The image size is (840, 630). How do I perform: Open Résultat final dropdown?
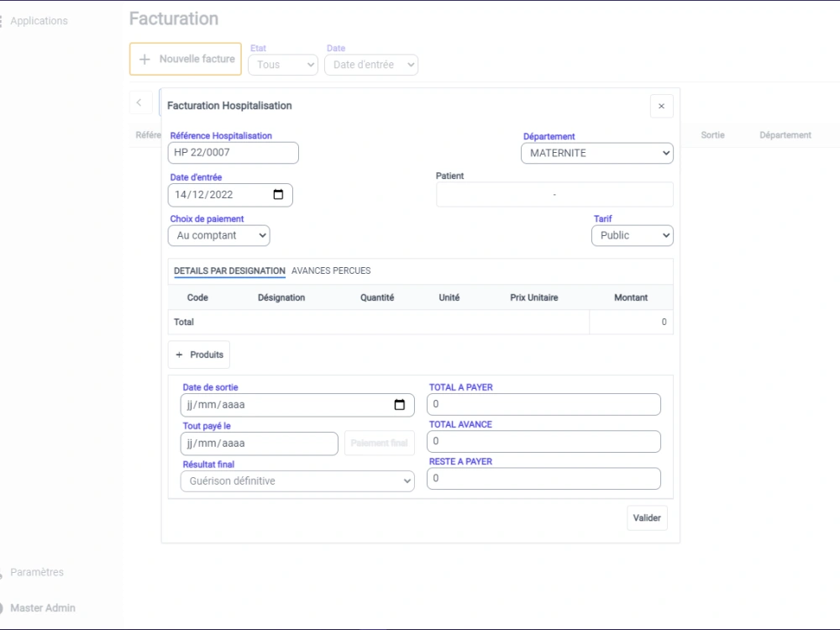(297, 481)
